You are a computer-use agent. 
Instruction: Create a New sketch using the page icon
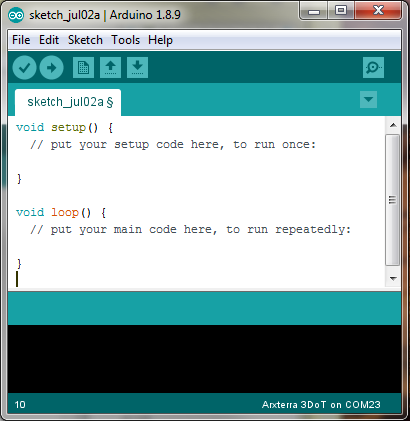(83, 68)
